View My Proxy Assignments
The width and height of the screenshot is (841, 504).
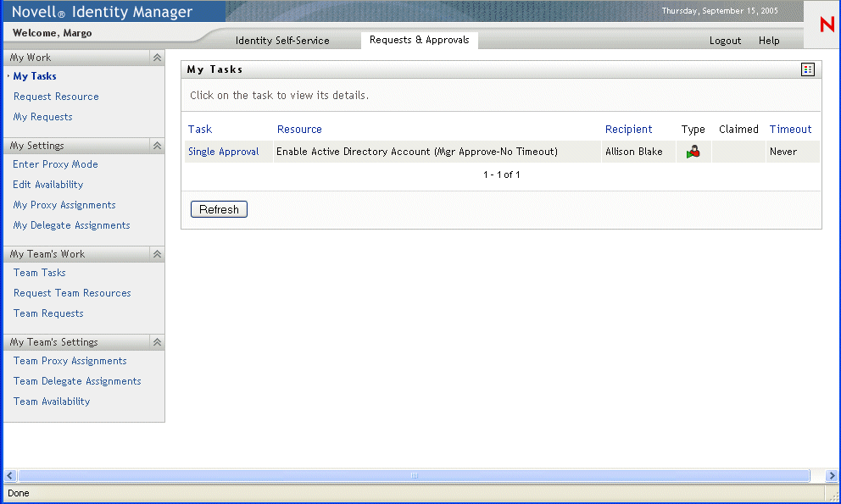(64, 205)
